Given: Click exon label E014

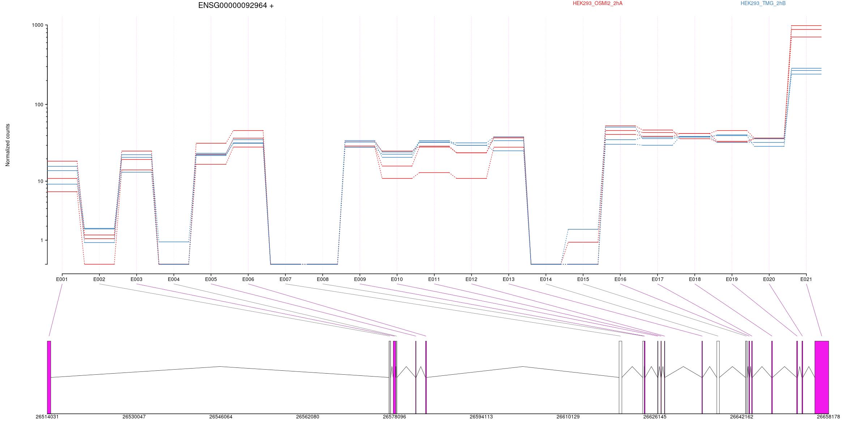Looking at the screenshot, I should 546,279.
